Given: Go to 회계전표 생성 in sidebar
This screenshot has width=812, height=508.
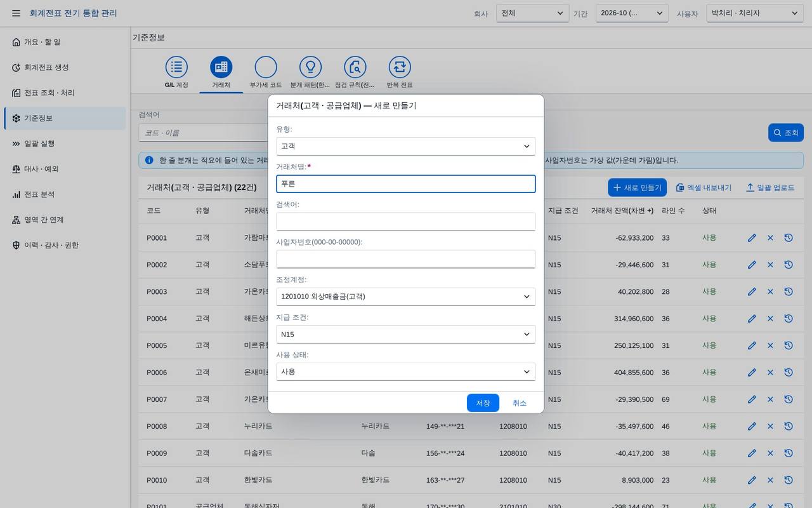Looking at the screenshot, I should coord(65,67).
